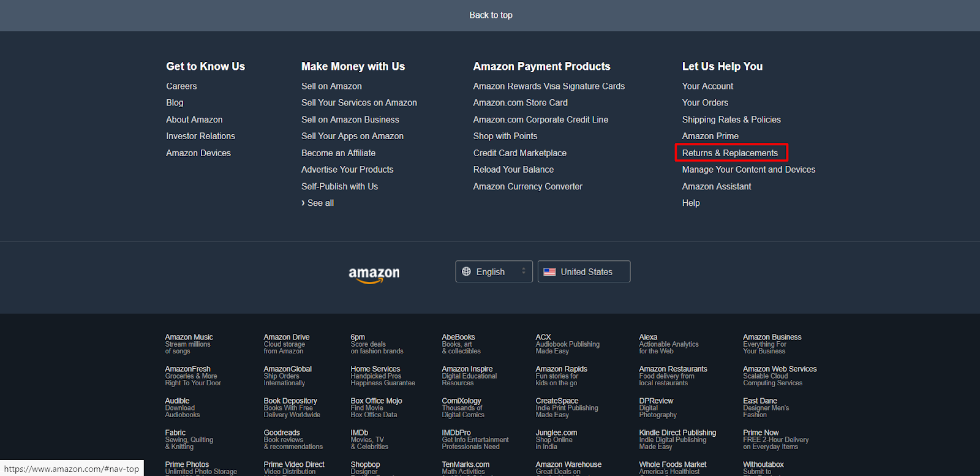Viewport: 980px width, 476px height.
Task: Click the Amazon smile logo
Action: tap(374, 275)
